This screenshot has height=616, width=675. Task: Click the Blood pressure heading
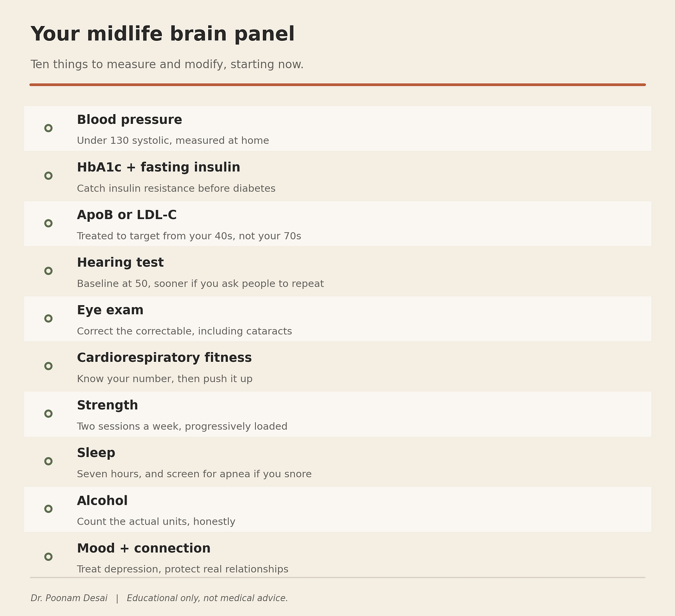[129, 120]
